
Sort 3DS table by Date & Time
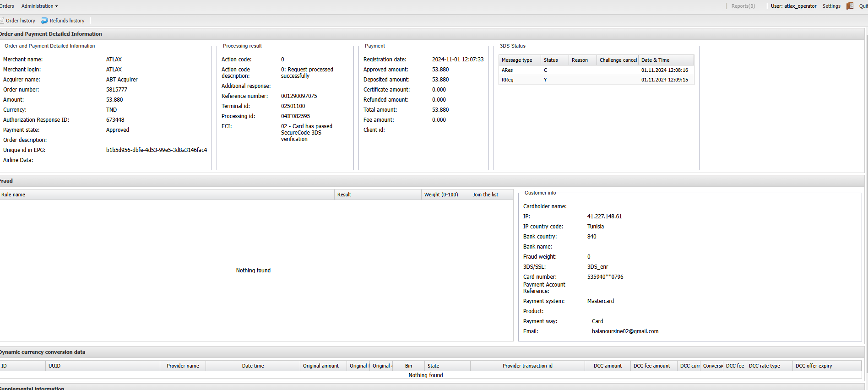tap(655, 60)
